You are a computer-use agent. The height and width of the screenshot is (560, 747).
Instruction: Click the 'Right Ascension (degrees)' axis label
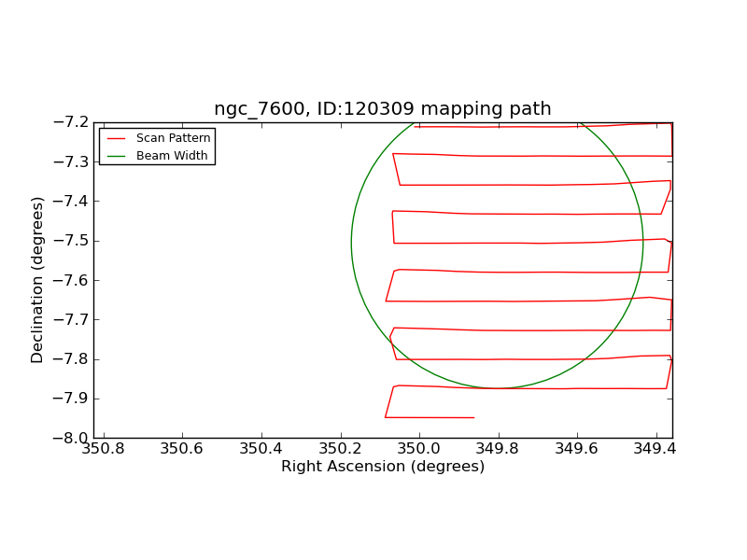[x=383, y=466]
